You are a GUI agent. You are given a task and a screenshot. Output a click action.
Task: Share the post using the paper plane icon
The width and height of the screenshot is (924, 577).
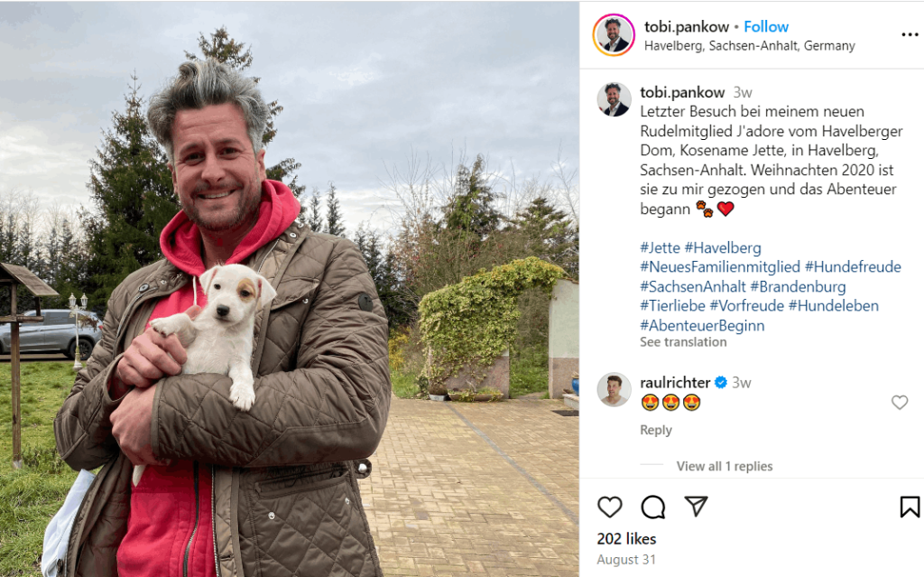pyautogui.click(x=696, y=507)
